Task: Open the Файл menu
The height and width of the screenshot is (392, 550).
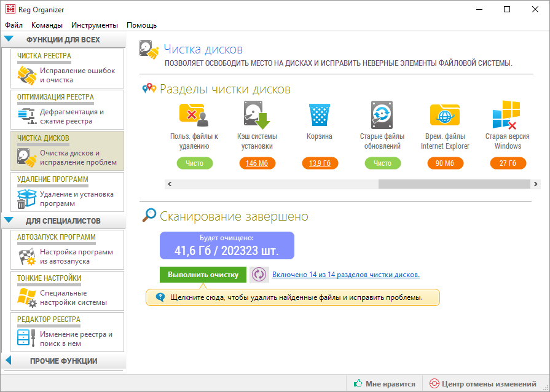Action: [14, 25]
